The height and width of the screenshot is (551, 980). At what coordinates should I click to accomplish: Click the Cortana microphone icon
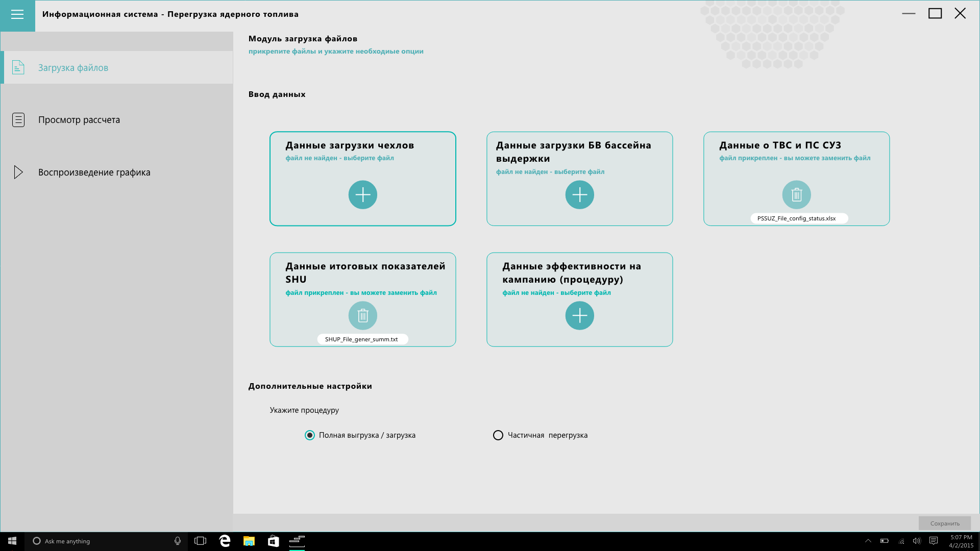pos(178,541)
